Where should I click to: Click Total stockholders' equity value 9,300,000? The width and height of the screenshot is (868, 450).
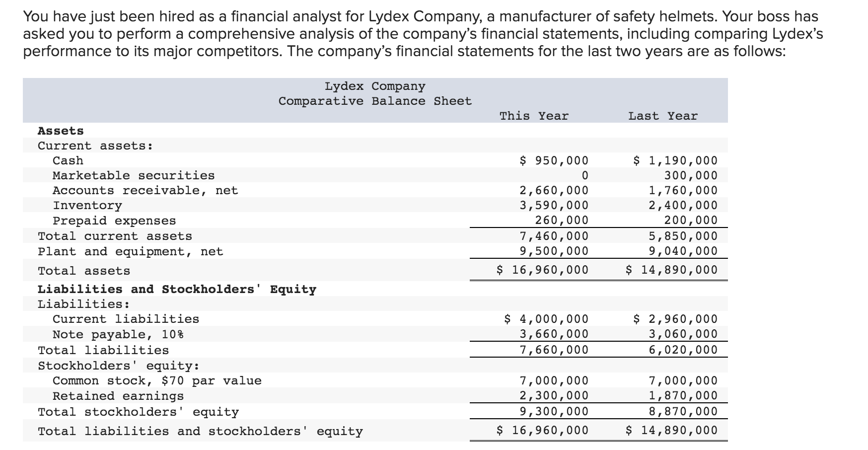[554, 412]
